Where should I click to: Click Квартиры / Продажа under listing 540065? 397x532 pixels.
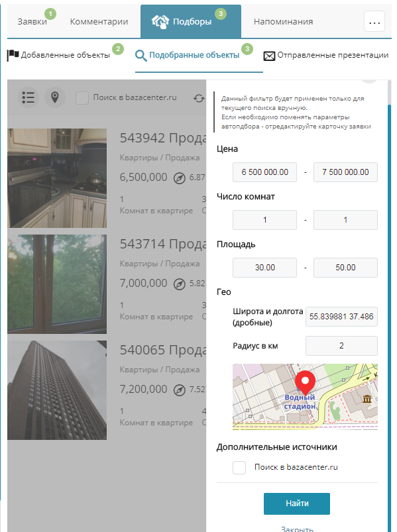tap(160, 370)
